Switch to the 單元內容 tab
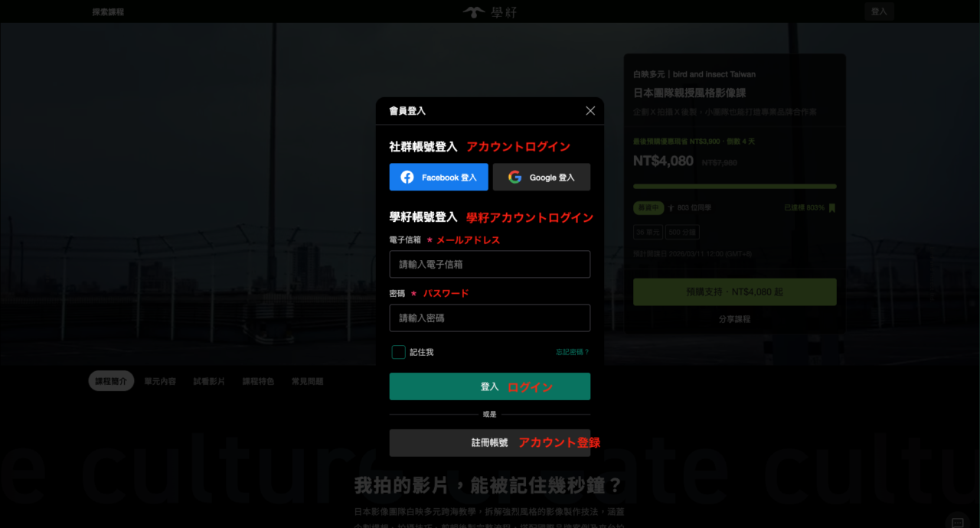 [160, 381]
